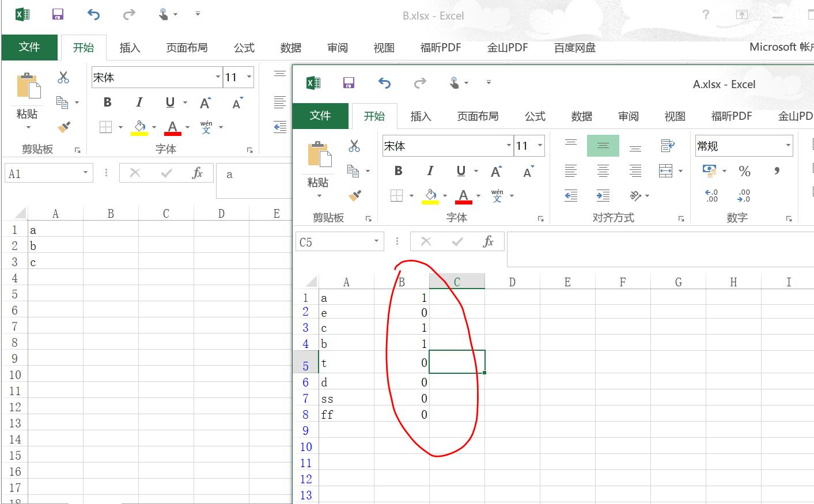Image resolution: width=814 pixels, height=504 pixels.
Task: Toggle Italic formatting in A.xlsx
Action: (430, 170)
